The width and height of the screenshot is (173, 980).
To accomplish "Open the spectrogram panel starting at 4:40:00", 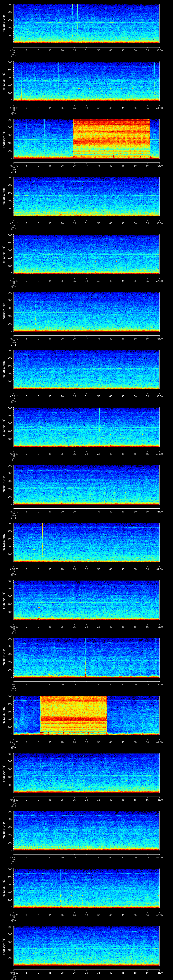I will tap(86, 657).
